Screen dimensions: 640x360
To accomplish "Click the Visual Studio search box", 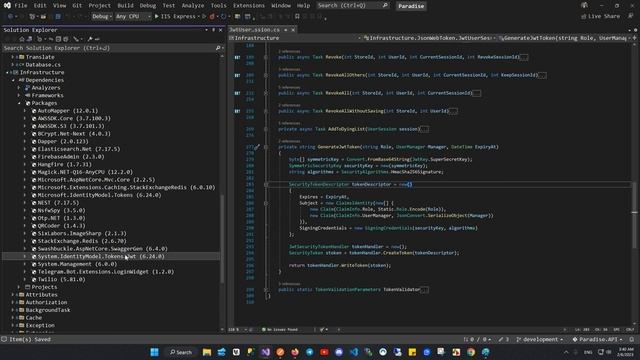I will (x=353, y=6).
